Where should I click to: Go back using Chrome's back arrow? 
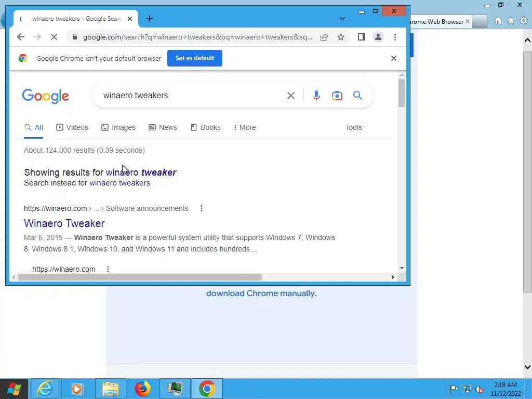pos(21,37)
